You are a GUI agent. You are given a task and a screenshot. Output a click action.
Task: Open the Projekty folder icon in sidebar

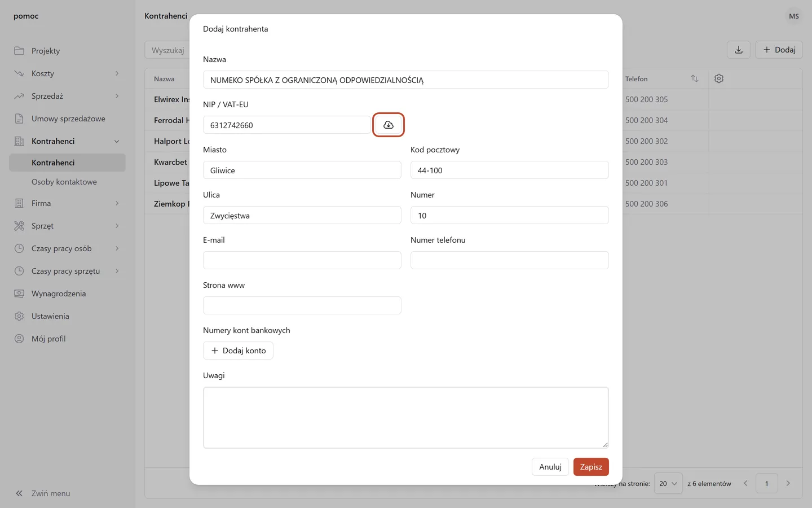19,51
